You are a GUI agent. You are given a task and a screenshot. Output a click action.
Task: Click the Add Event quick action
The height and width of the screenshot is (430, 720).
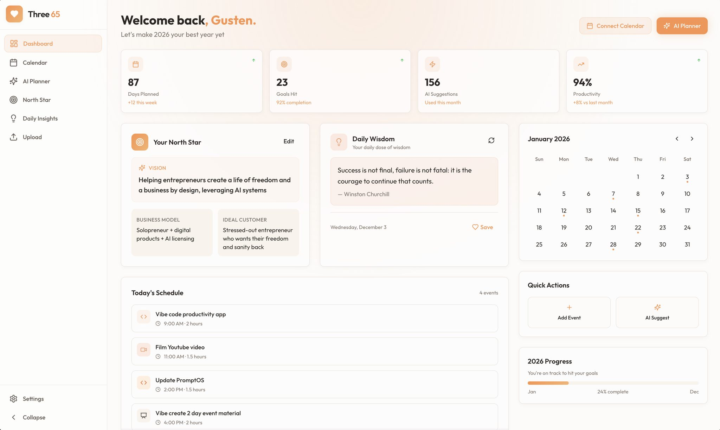pos(569,312)
